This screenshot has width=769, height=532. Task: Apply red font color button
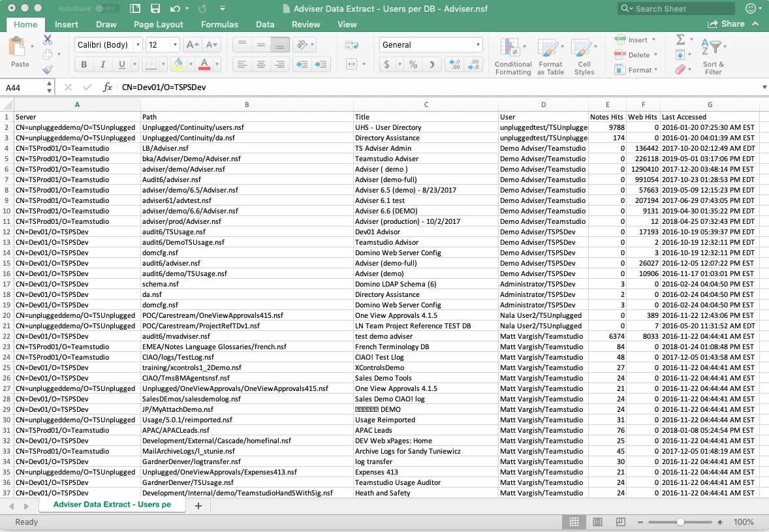point(204,64)
